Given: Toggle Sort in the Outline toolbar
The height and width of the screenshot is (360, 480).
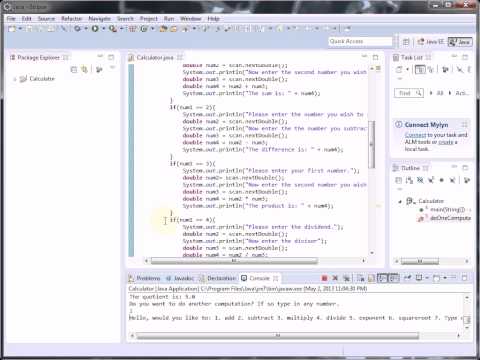Looking at the screenshot, I should click(x=409, y=180).
